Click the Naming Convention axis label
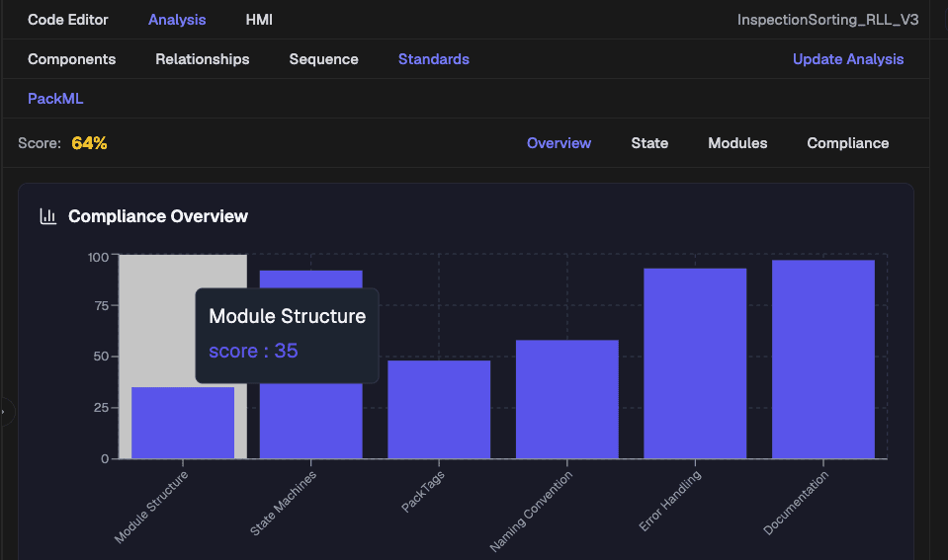This screenshot has height=560, width=948. click(531, 511)
